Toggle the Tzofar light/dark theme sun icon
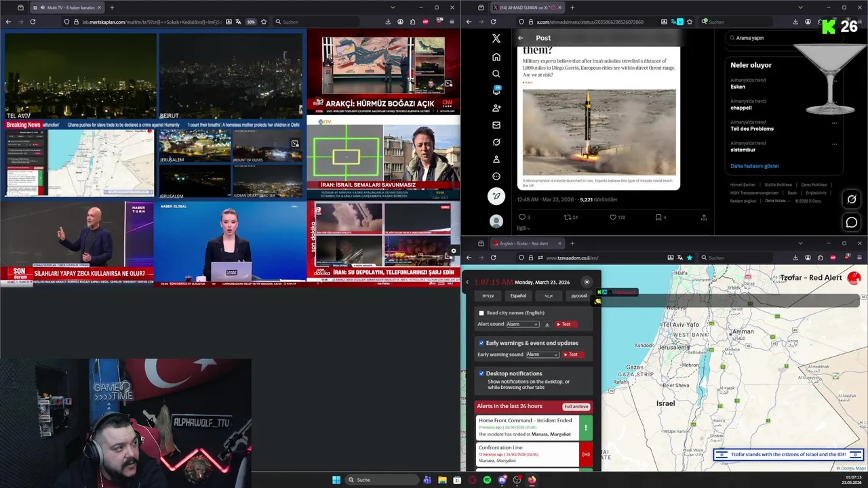This screenshot has height=488, width=868. [x=587, y=282]
